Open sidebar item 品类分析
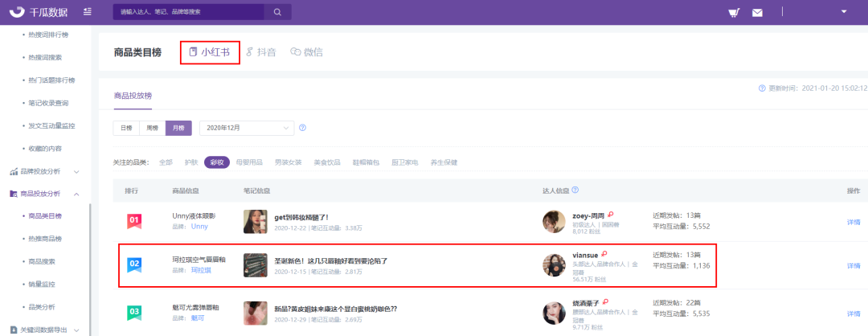Image resolution: width=868 pixels, height=336 pixels. (x=42, y=307)
